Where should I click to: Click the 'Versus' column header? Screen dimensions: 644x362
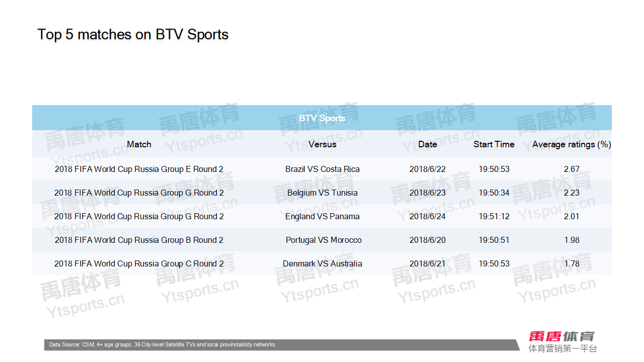(322, 144)
